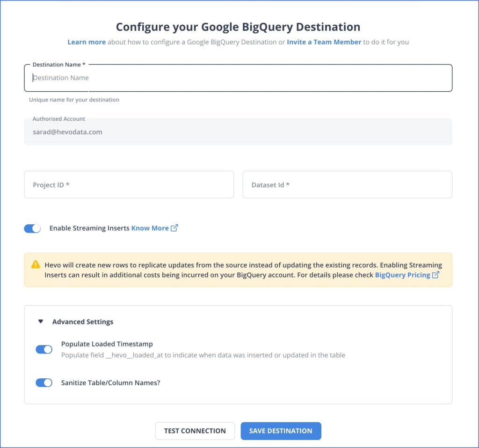Click Populate Loaded Timestamp label text
479x448 pixels.
(x=107, y=344)
